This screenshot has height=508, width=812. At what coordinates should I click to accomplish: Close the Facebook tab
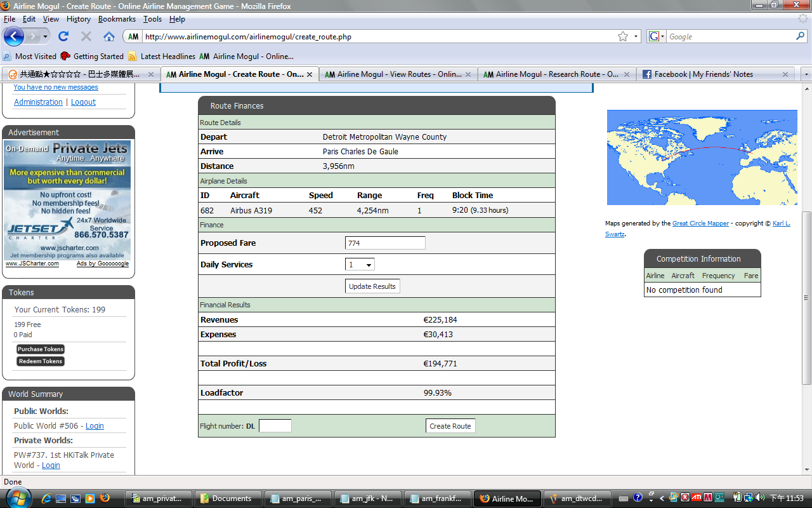point(785,74)
